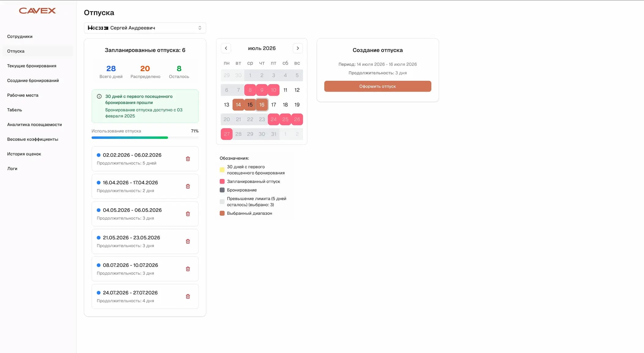
Task: Select July 18 in the calendar
Action: pos(285,105)
